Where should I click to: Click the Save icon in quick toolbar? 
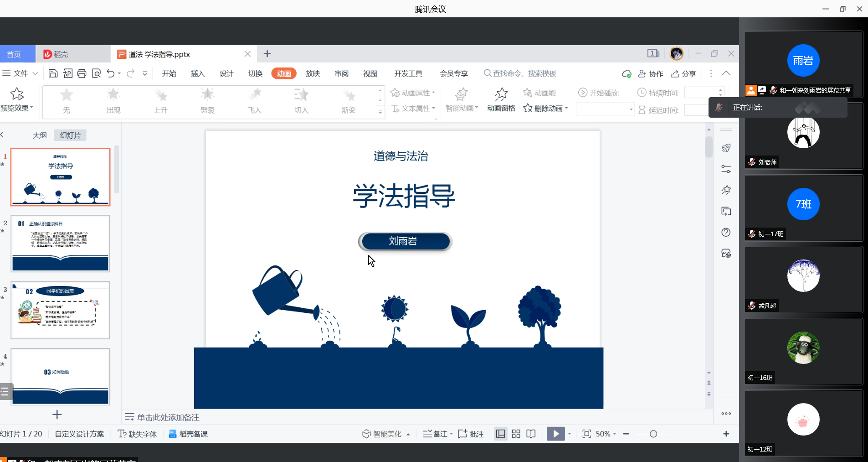53,73
